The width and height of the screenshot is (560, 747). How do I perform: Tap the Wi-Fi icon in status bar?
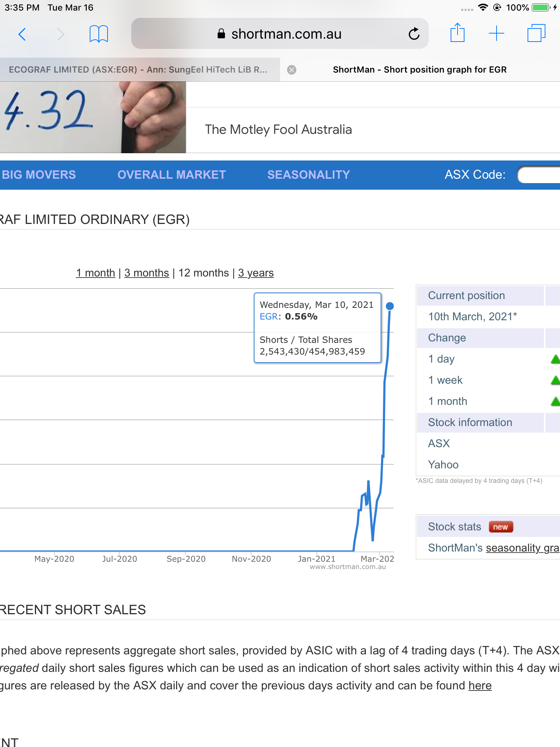click(483, 7)
